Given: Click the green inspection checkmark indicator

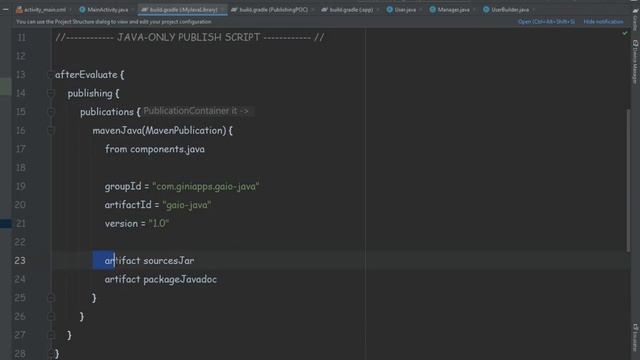Looking at the screenshot, I should (x=625, y=33).
